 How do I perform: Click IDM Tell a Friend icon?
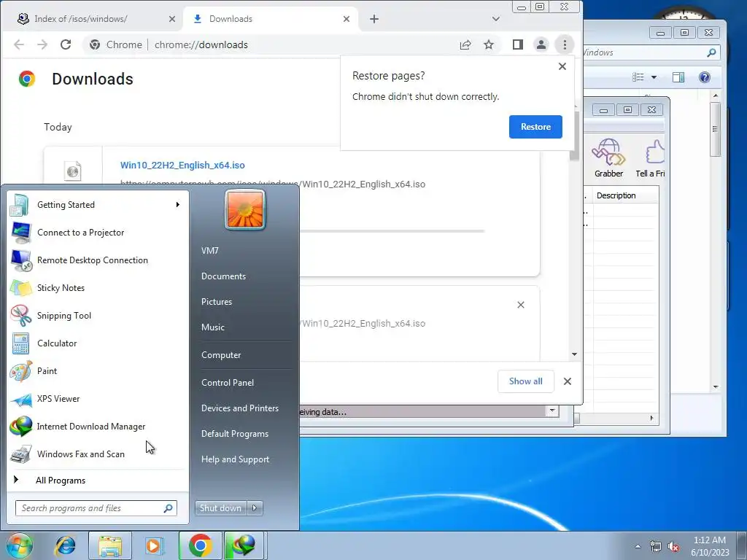pos(650,158)
